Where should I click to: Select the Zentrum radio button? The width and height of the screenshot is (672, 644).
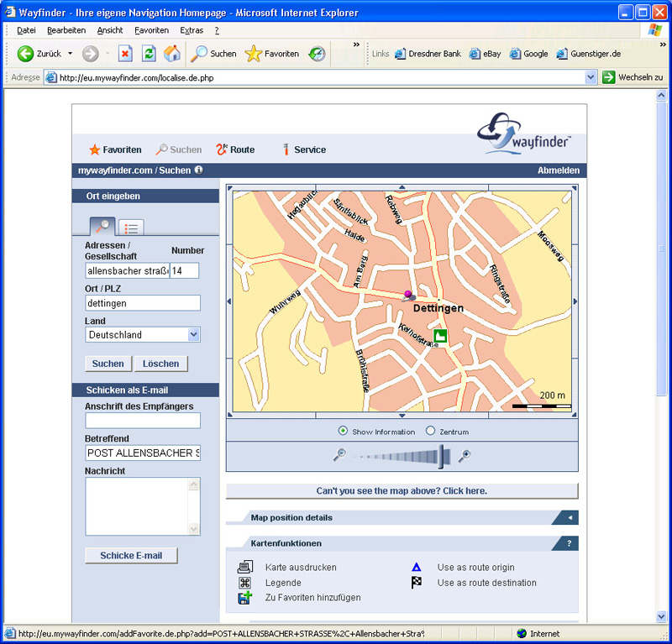click(x=431, y=431)
